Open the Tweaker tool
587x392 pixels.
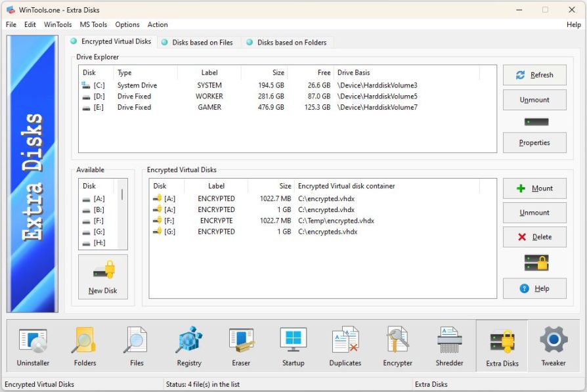554,345
